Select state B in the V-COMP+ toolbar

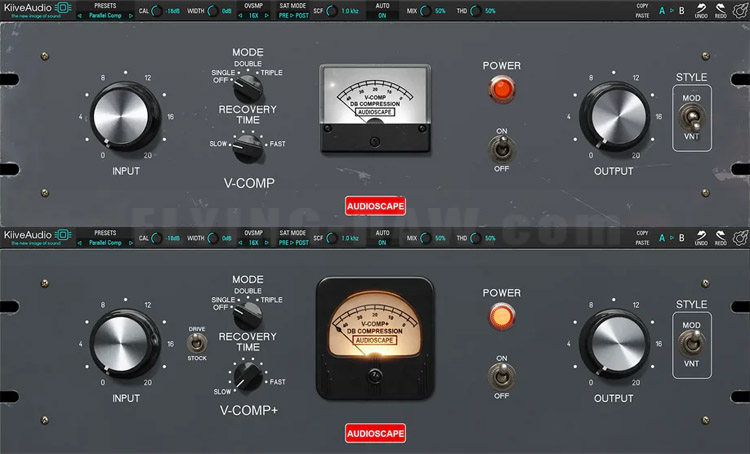(x=682, y=238)
